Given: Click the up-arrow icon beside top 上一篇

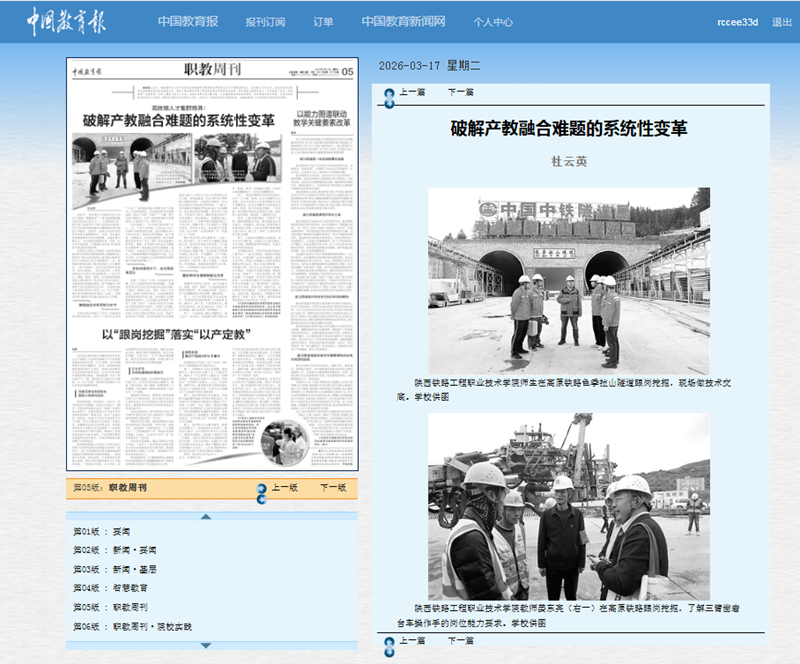Looking at the screenshot, I should tap(389, 94).
